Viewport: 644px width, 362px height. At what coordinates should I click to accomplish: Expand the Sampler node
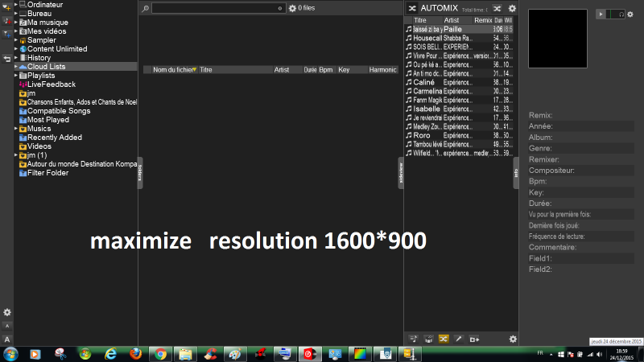point(16,39)
